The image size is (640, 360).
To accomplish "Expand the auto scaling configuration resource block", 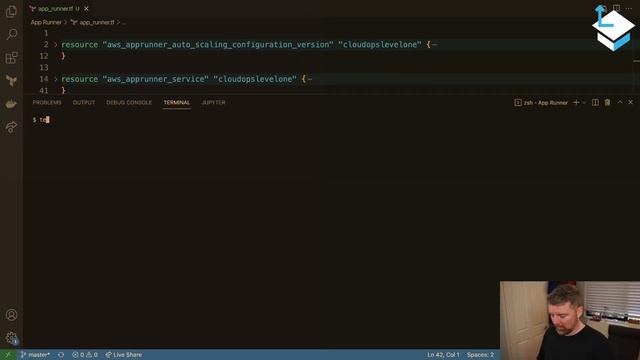I will (x=56, y=44).
